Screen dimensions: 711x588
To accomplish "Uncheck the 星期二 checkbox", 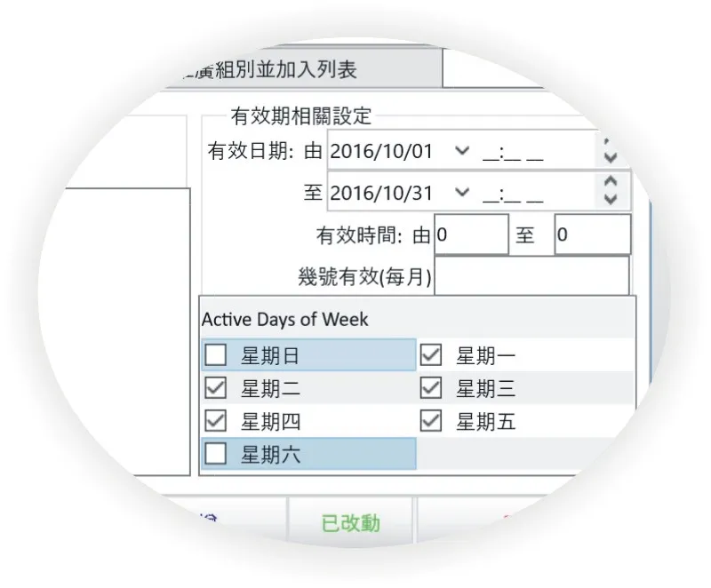I will pyautogui.click(x=215, y=388).
